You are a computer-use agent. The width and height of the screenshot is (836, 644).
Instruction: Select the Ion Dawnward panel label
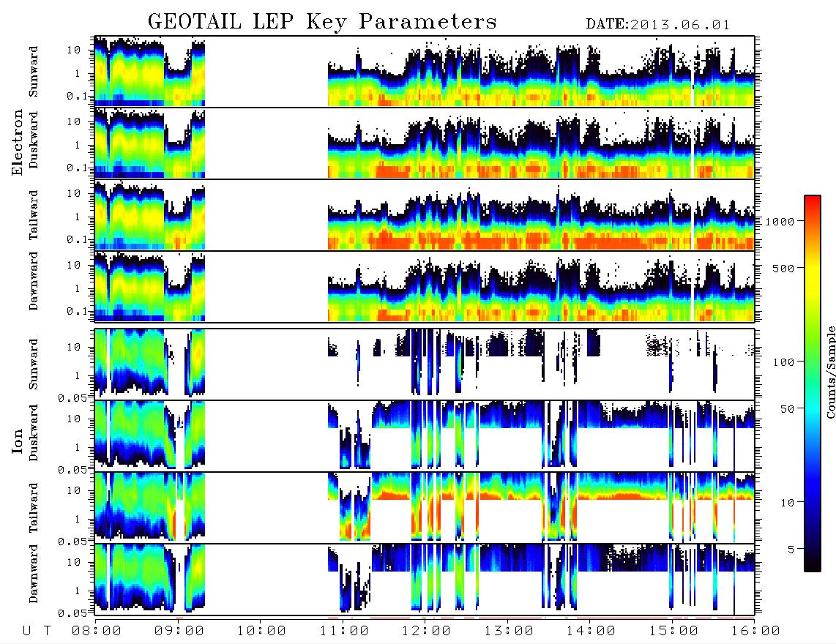click(x=34, y=574)
